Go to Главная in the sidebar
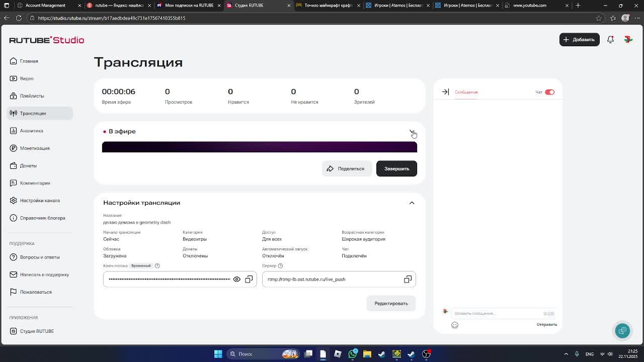Screen dimensions: 644x362 40,61
